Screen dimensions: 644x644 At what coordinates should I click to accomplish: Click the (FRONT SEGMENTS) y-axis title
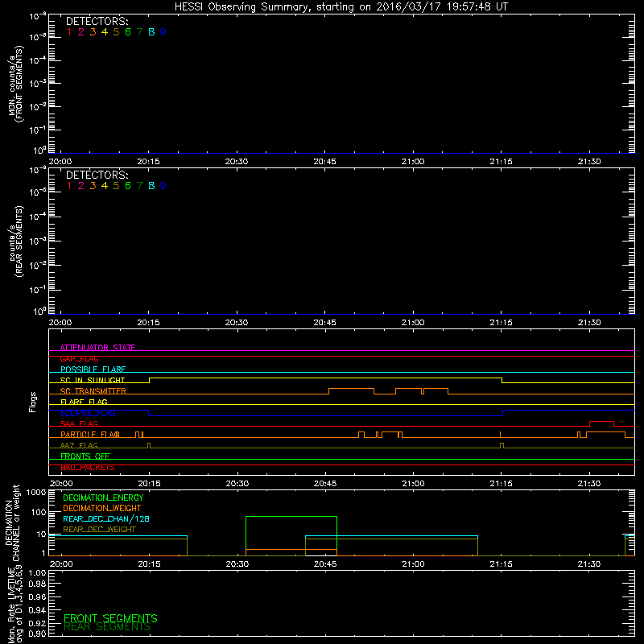[21, 84]
